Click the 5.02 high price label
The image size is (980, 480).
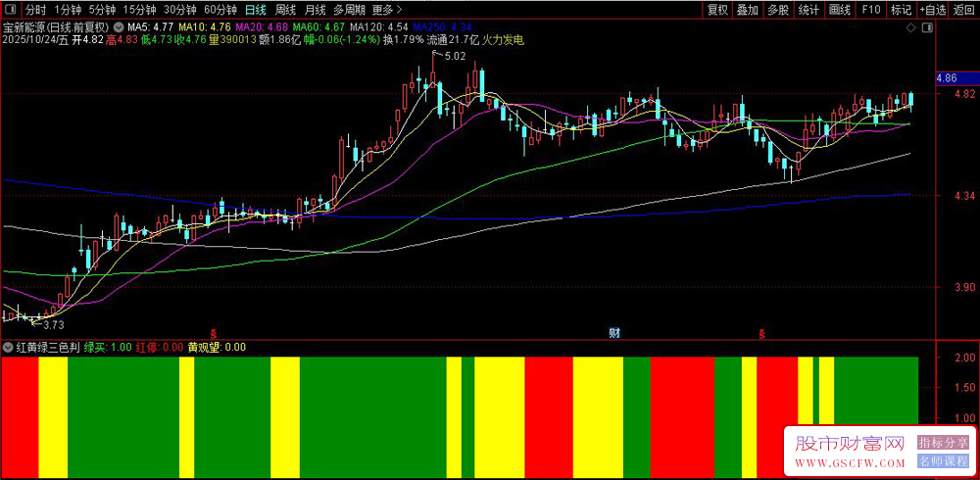tap(455, 57)
